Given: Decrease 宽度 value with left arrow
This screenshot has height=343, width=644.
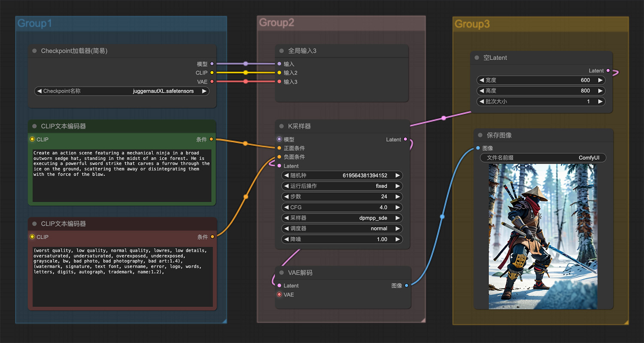Looking at the screenshot, I should [482, 80].
